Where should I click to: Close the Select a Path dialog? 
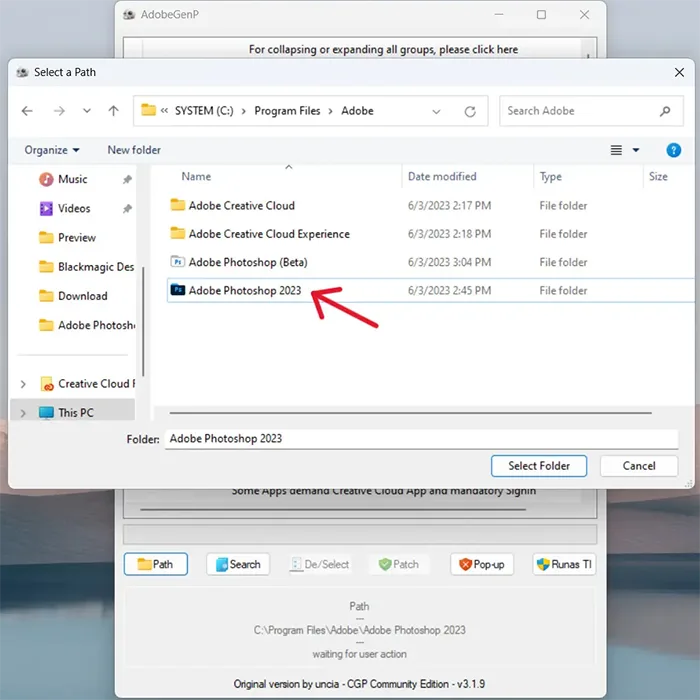click(679, 72)
